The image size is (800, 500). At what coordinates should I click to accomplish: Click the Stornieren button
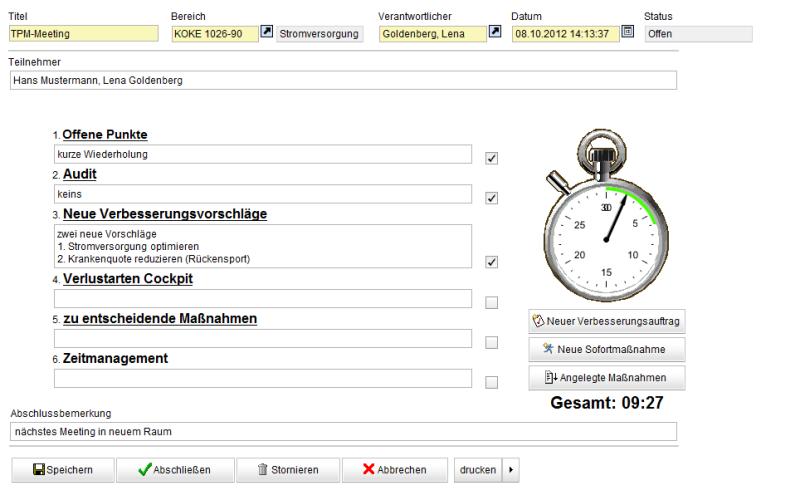(288, 470)
